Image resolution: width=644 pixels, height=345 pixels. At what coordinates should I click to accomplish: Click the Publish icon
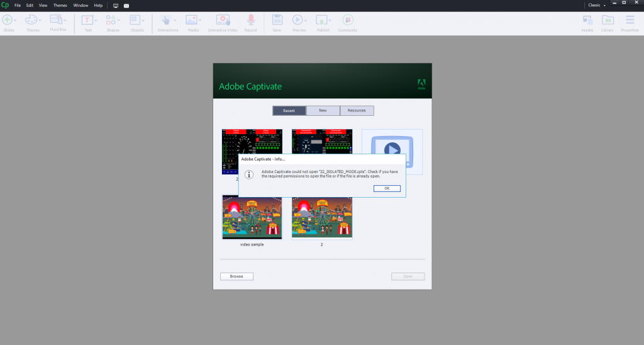[323, 21]
